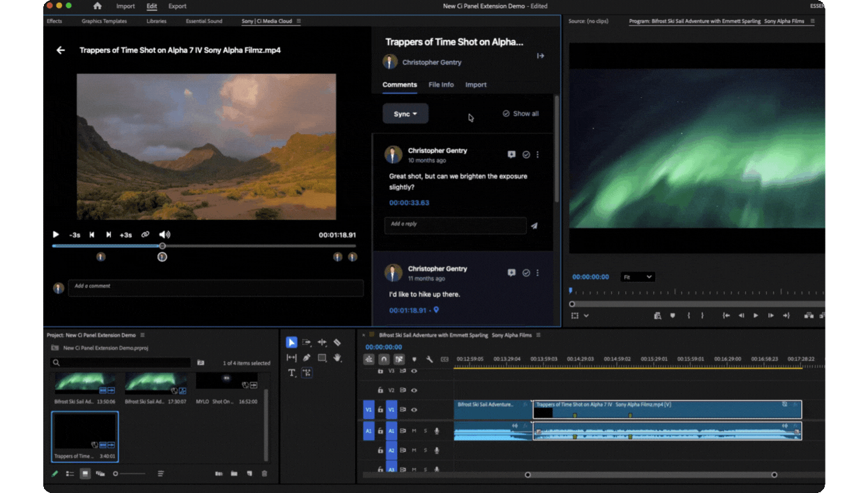
Task: Play the Program monitor
Action: 756,316
